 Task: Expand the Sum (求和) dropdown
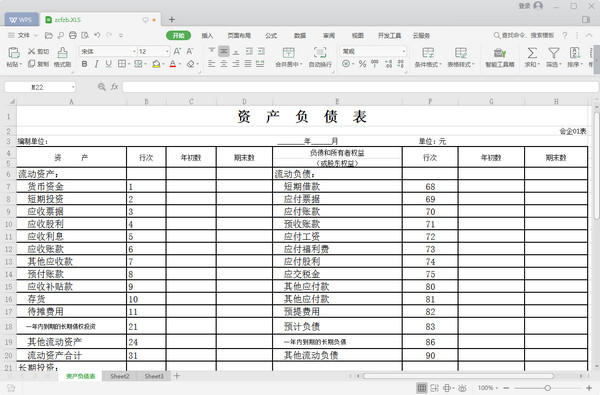click(x=538, y=64)
